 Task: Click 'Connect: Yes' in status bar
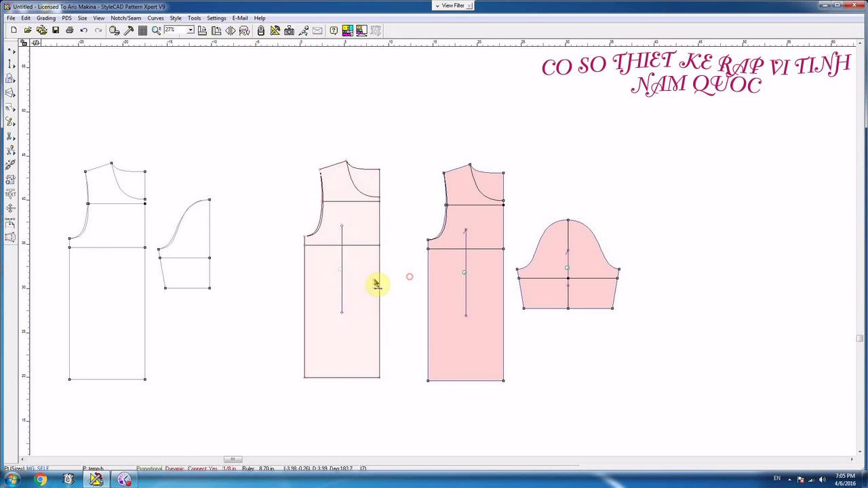[203, 468]
